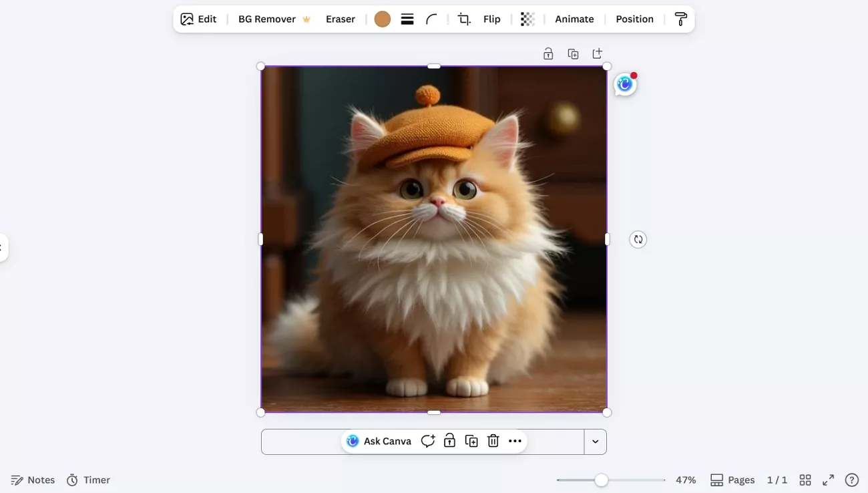The width and height of the screenshot is (868, 493).
Task: Lock the image with the padlock above it
Action: tap(548, 53)
